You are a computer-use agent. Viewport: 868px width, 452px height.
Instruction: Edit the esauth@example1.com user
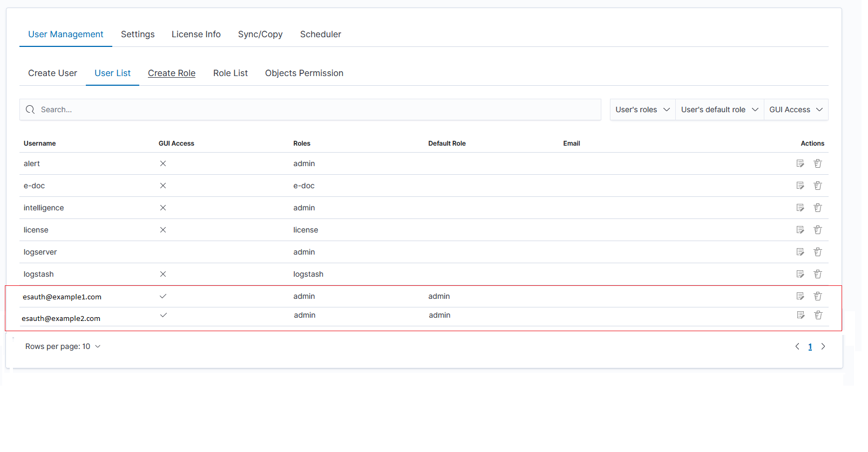(800, 296)
